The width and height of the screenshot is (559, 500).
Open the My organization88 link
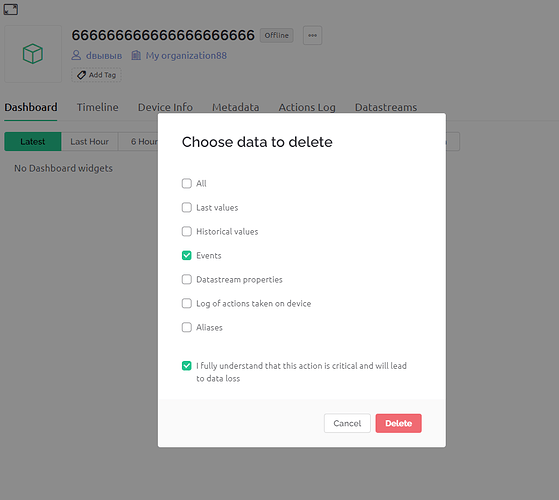tap(186, 56)
